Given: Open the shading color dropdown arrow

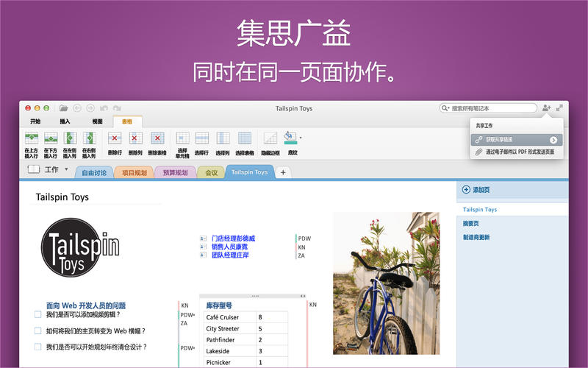Looking at the screenshot, I should coord(301,138).
